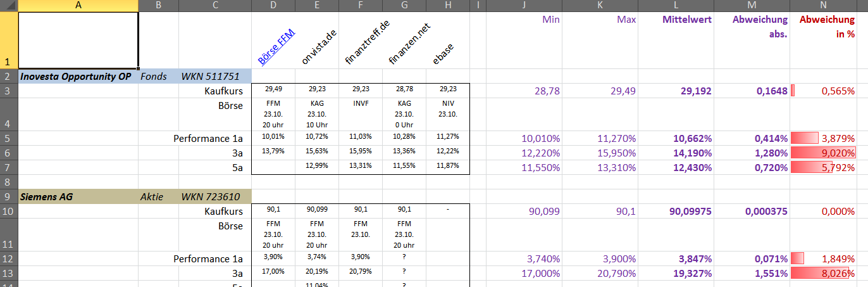Select empty cell A1
Viewport: 868px width, 287px height.
[x=77, y=39]
